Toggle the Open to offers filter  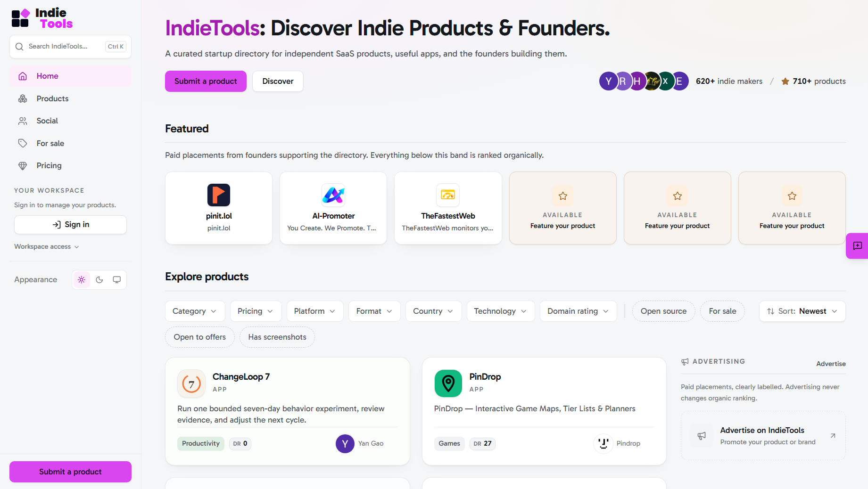pyautogui.click(x=200, y=337)
